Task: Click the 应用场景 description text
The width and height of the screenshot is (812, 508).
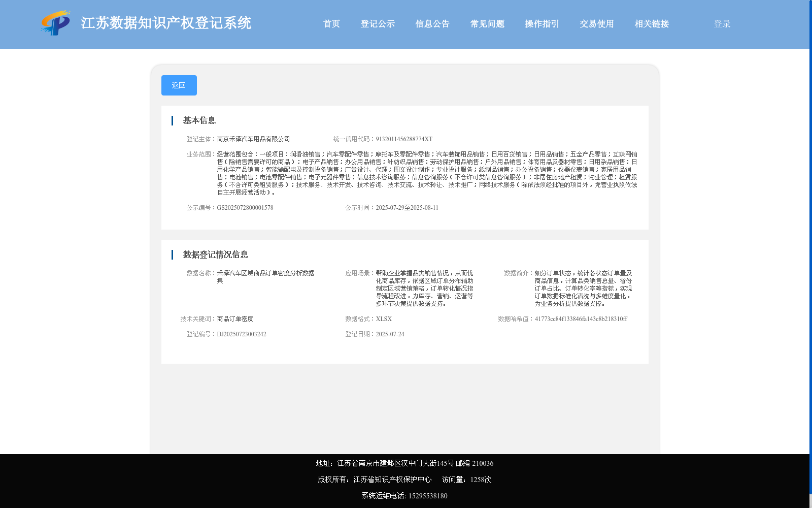Action: click(425, 289)
